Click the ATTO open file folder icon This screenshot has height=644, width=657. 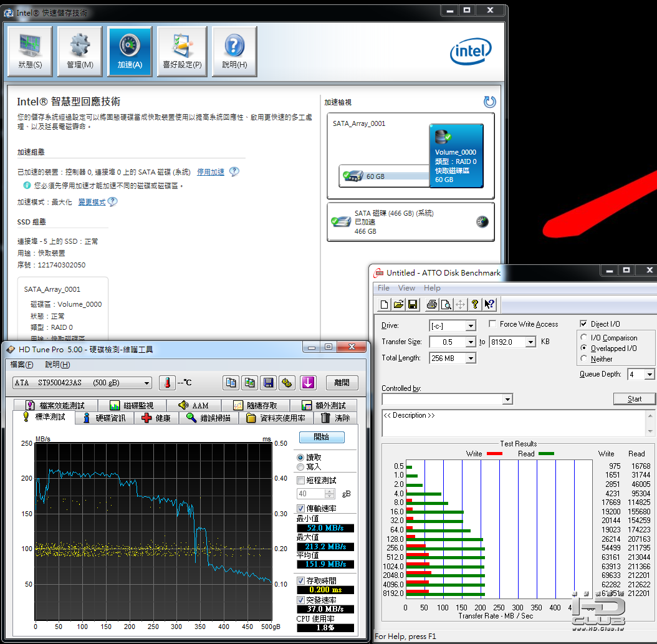(x=398, y=304)
